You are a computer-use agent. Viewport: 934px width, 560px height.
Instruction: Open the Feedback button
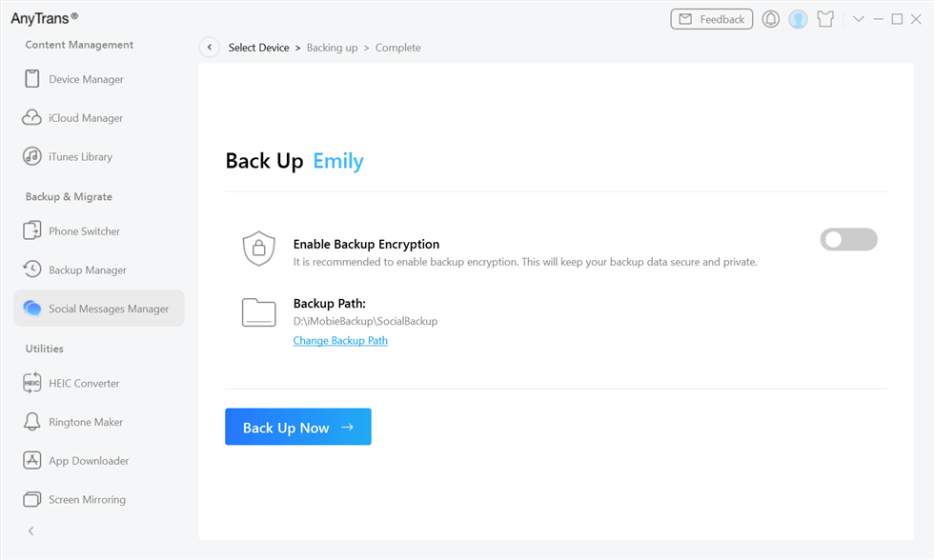pyautogui.click(x=711, y=19)
